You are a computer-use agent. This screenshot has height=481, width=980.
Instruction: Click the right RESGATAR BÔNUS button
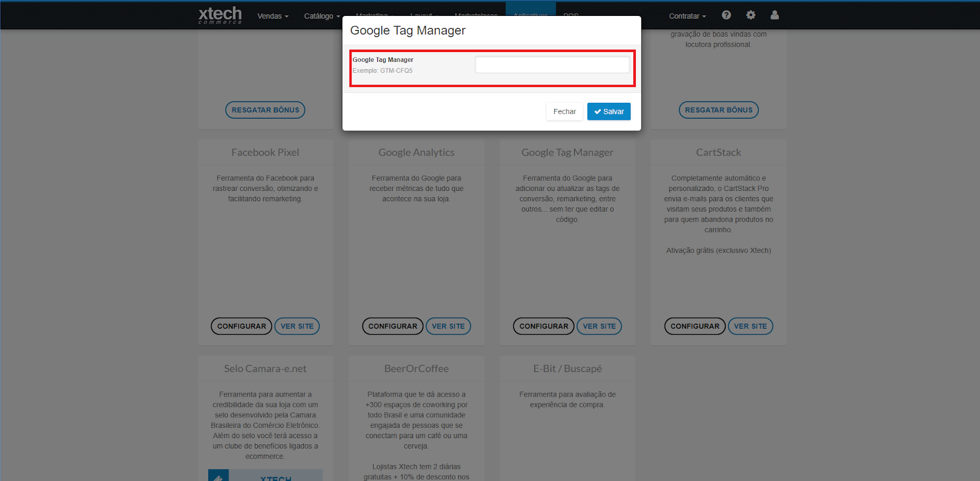(718, 110)
